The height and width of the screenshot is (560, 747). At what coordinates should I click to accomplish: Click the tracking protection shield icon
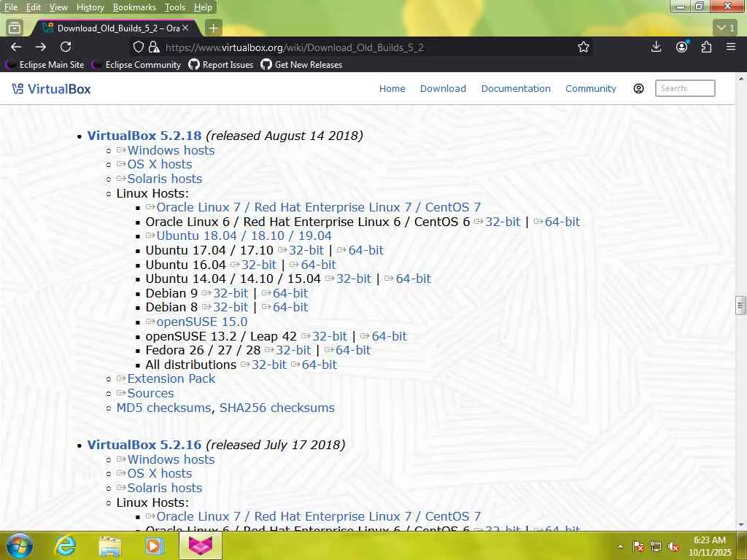(x=138, y=47)
